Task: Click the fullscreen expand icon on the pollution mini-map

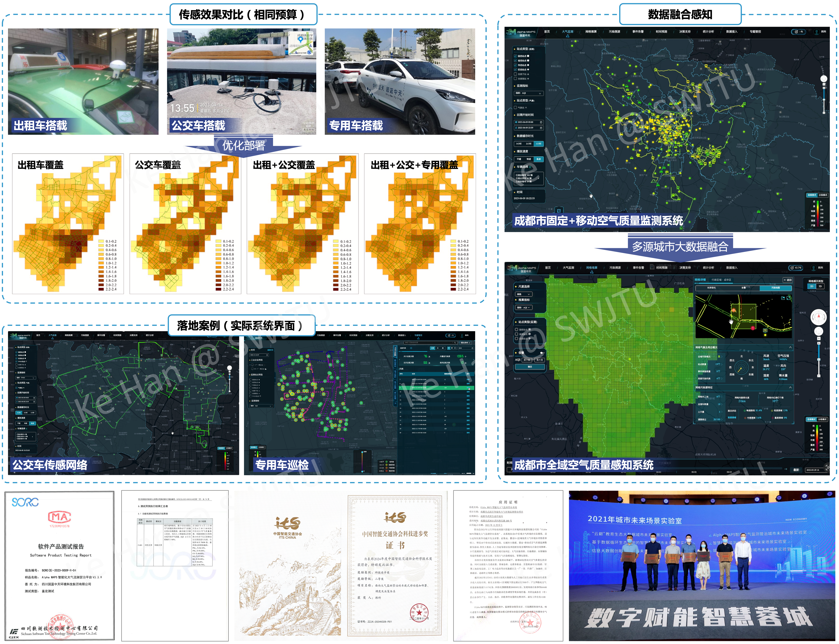Action: coord(788,298)
